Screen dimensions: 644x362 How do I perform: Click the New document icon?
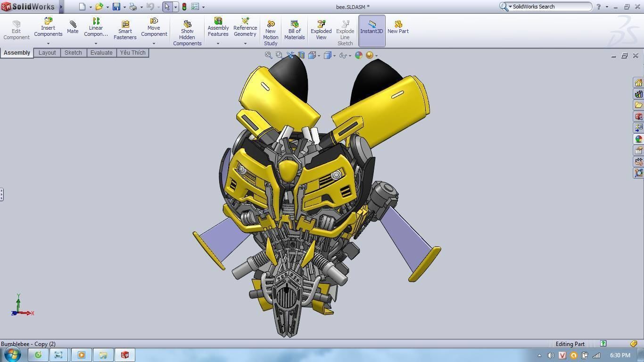click(x=82, y=7)
